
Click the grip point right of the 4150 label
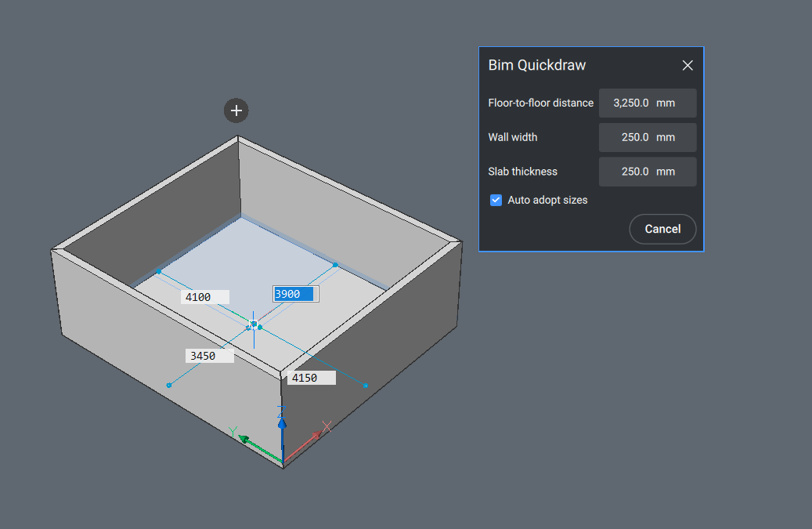(x=364, y=385)
